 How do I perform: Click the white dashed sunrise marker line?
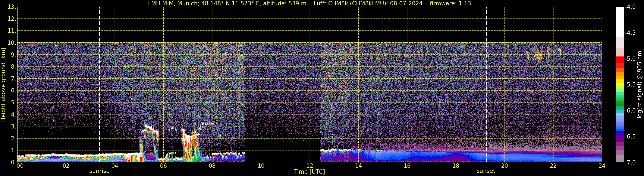click(x=100, y=85)
